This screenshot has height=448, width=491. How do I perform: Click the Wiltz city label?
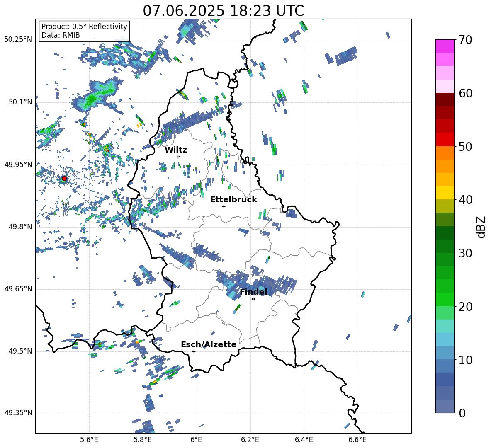[176, 150]
